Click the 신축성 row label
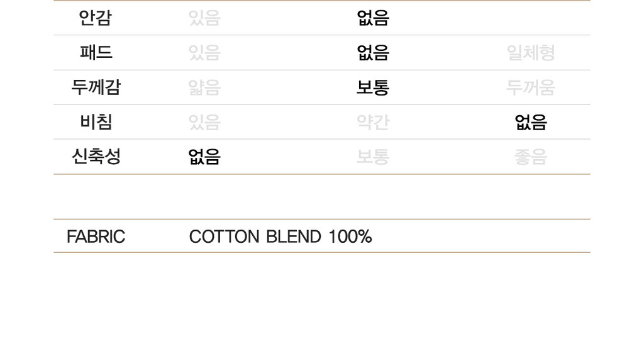This screenshot has height=351, width=644. [96, 157]
